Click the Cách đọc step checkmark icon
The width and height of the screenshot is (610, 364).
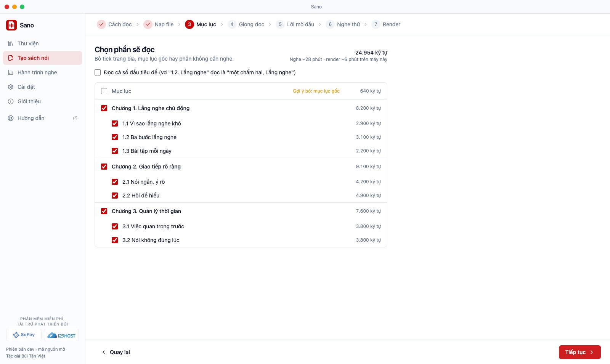click(x=101, y=24)
